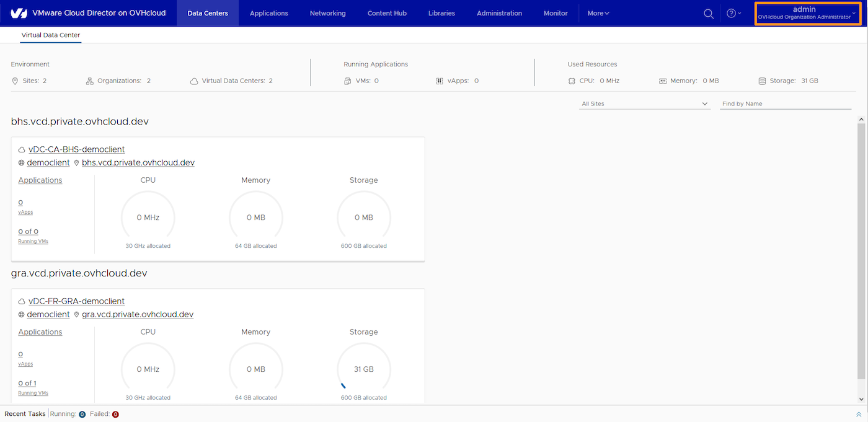Open the search magnifier icon
868x422 pixels.
coord(709,14)
